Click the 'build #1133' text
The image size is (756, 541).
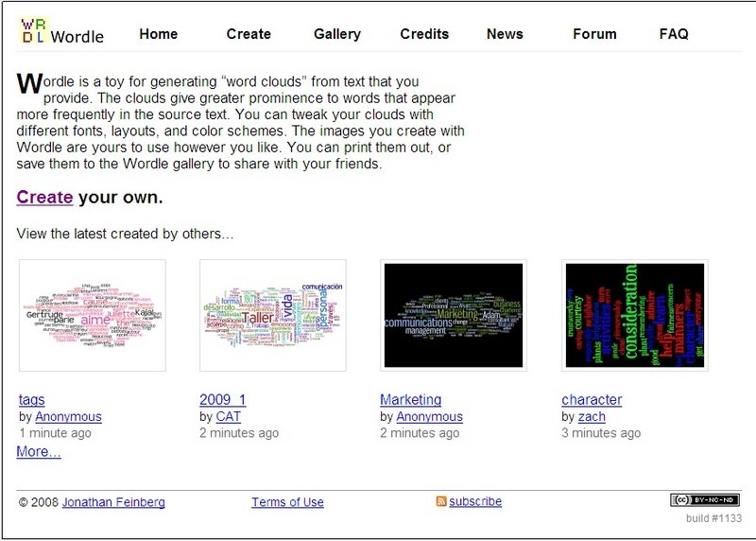click(x=713, y=518)
